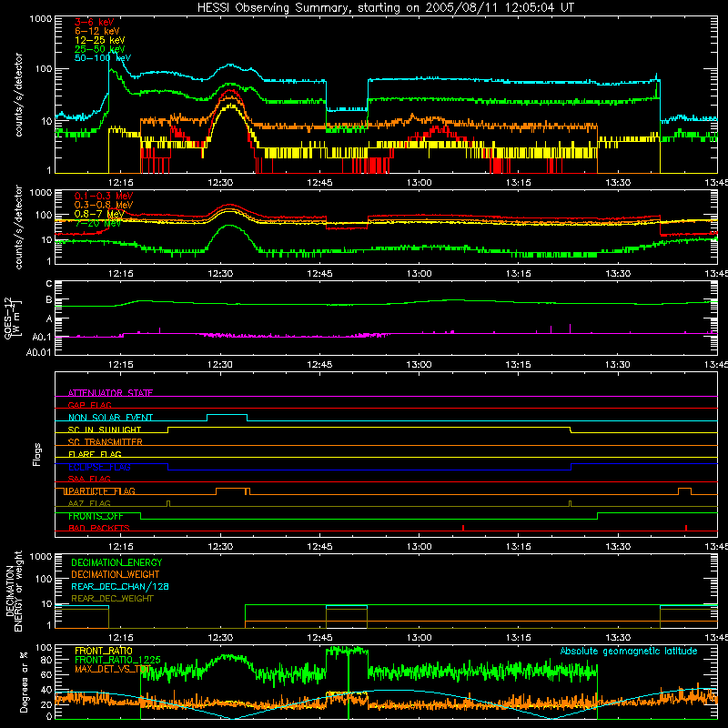This screenshot has width=728, height=728.
Task: Click the BAD_PACKETS flag label
Action: click(x=99, y=528)
